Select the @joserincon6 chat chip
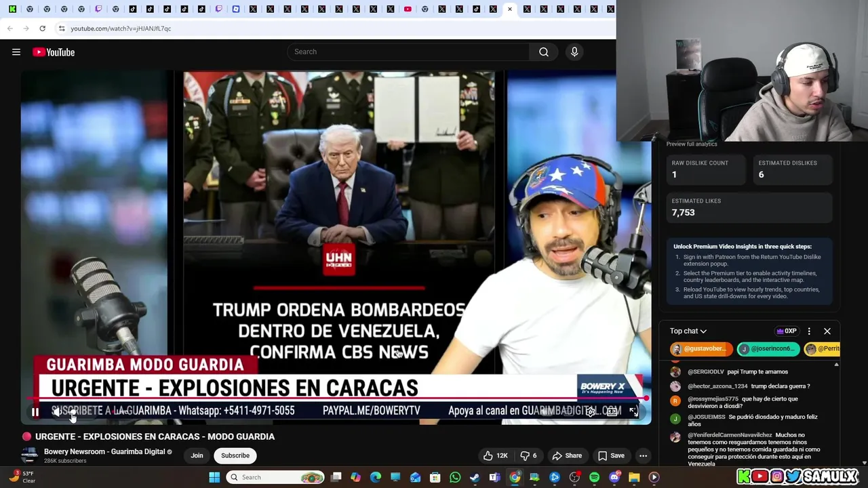Image resolution: width=868 pixels, height=488 pixels. click(x=768, y=349)
